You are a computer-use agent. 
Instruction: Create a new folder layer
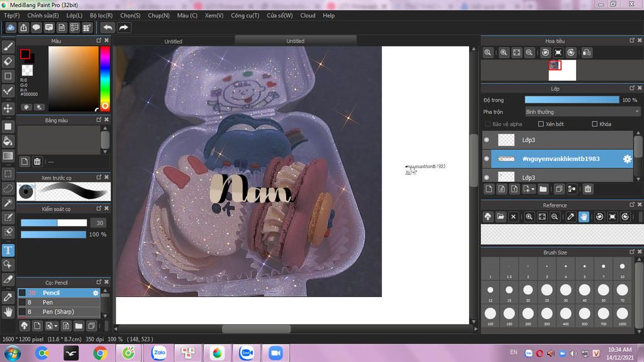click(543, 189)
